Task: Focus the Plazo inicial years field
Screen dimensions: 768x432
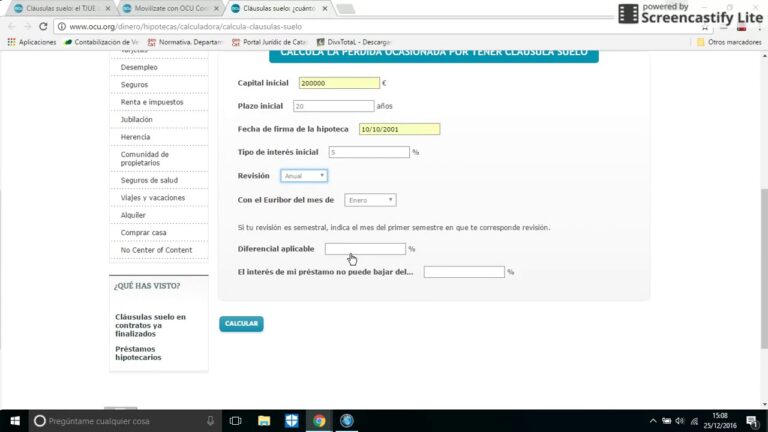Action: coord(334,106)
